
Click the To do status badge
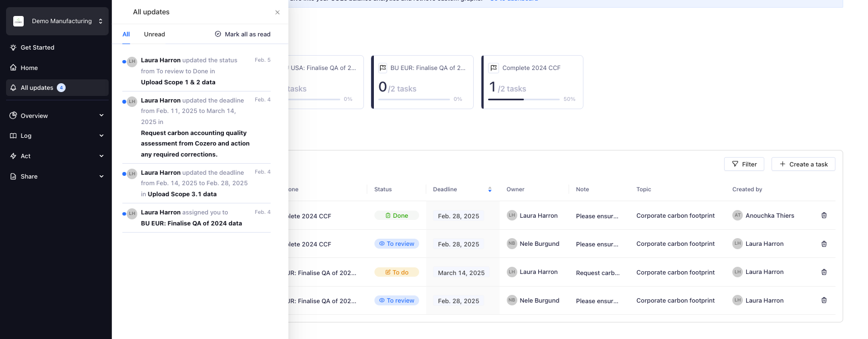(x=397, y=272)
